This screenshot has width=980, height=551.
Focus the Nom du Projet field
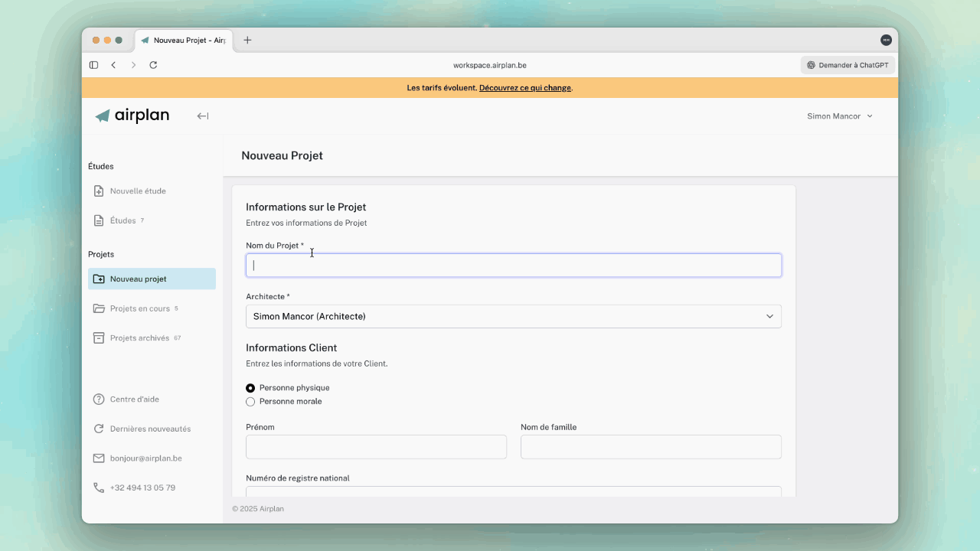[x=514, y=266]
